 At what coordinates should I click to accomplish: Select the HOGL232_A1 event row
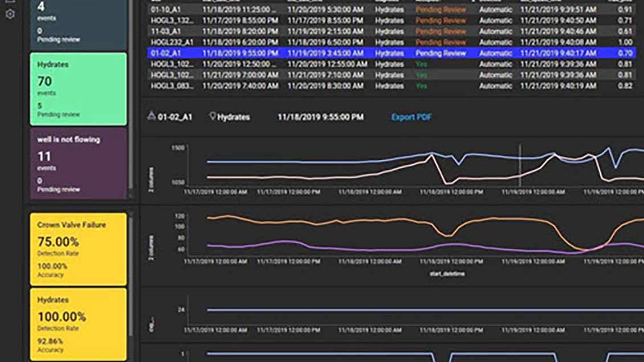pos(171,42)
